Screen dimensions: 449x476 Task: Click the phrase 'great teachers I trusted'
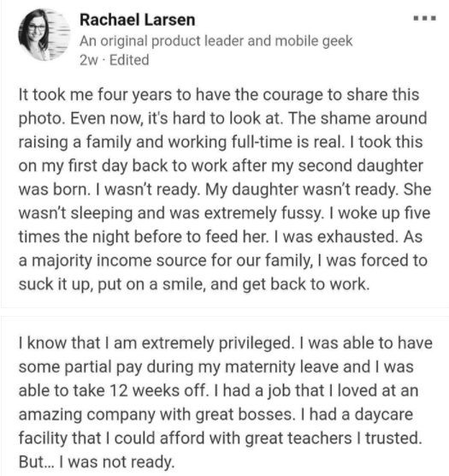[x=334, y=438]
